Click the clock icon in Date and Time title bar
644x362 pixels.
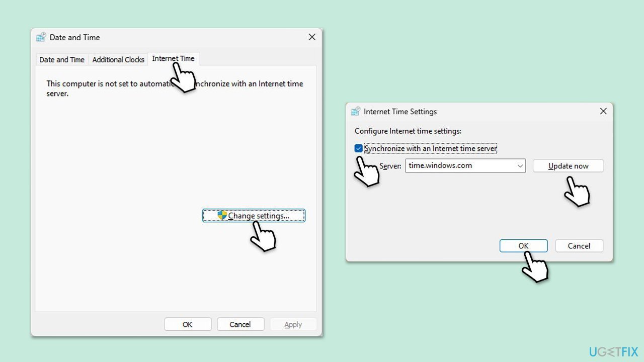[41, 37]
